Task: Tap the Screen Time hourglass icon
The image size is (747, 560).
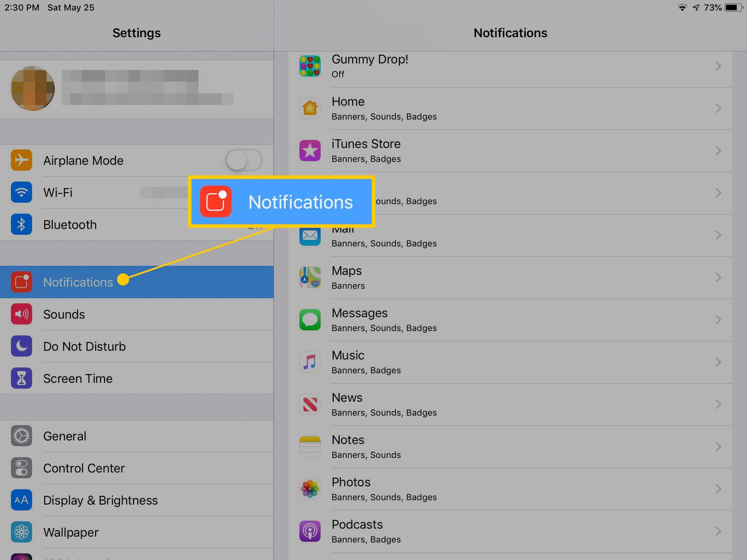Action: [21, 378]
